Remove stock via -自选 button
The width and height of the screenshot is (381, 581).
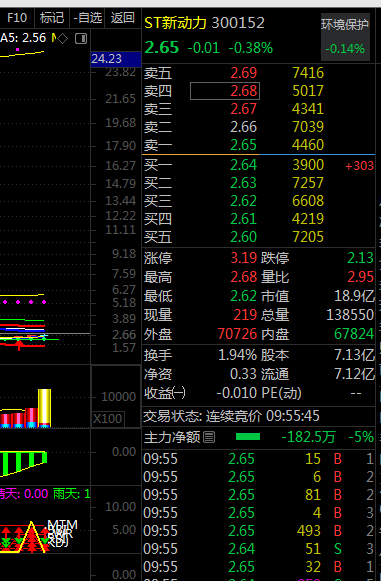point(88,18)
